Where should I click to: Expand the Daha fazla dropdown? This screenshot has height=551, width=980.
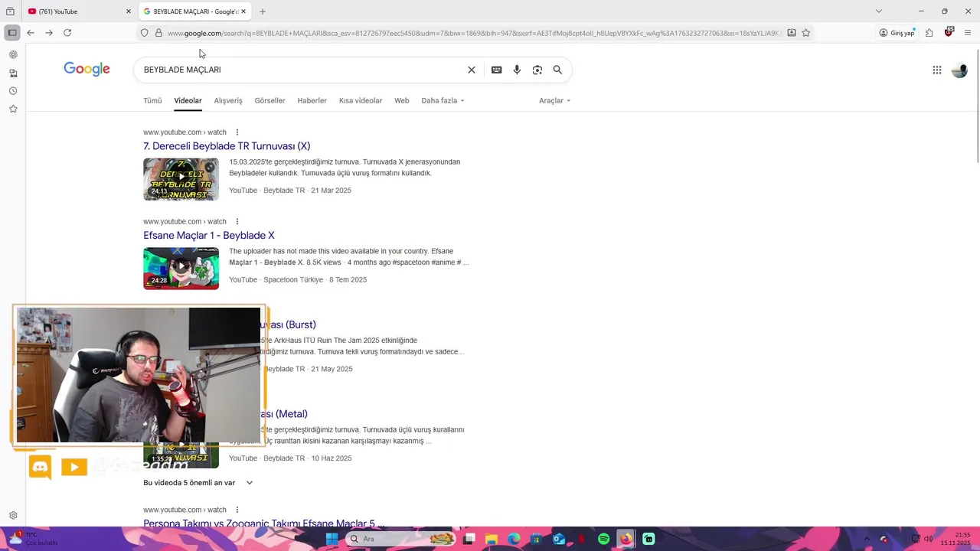[443, 100]
